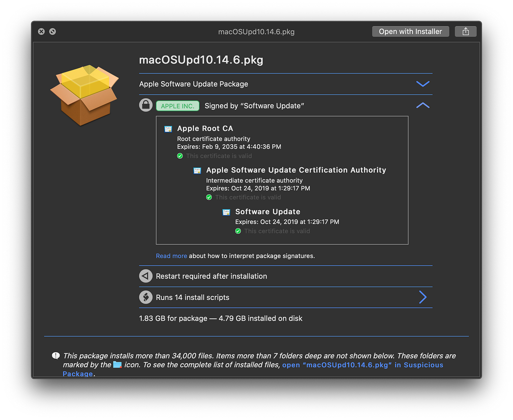513x420 pixels.
Task: Click the Apple Root CA certificate icon
Action: click(x=168, y=129)
